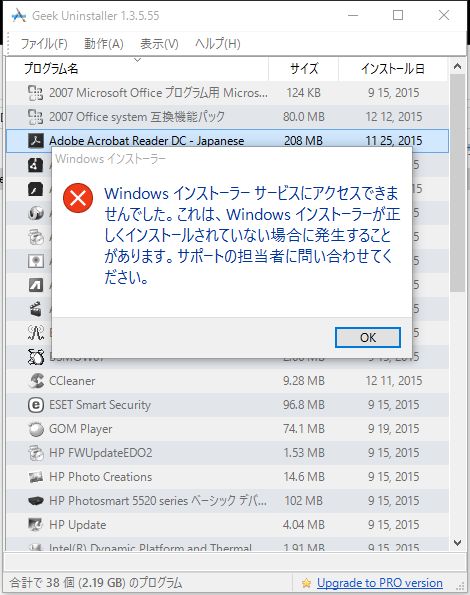470x595 pixels.
Task: Click the vertical scrollbar thumb
Action: (x=457, y=183)
